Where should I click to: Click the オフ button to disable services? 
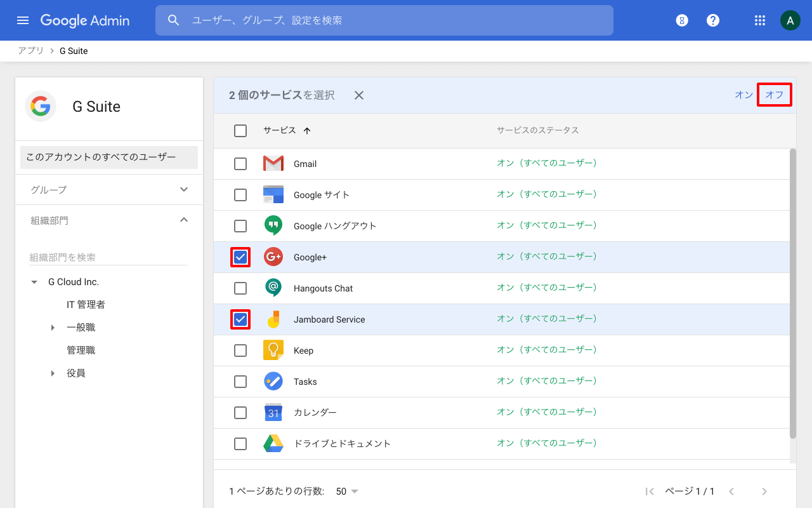click(775, 95)
